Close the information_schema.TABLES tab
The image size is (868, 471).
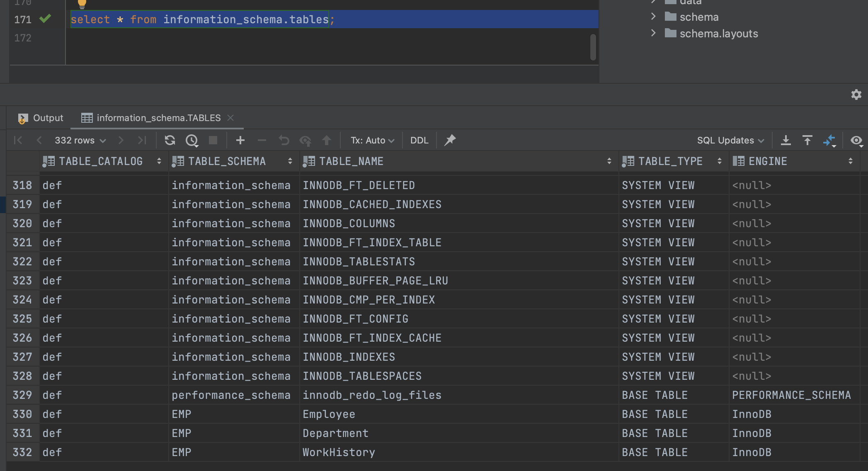(x=230, y=118)
